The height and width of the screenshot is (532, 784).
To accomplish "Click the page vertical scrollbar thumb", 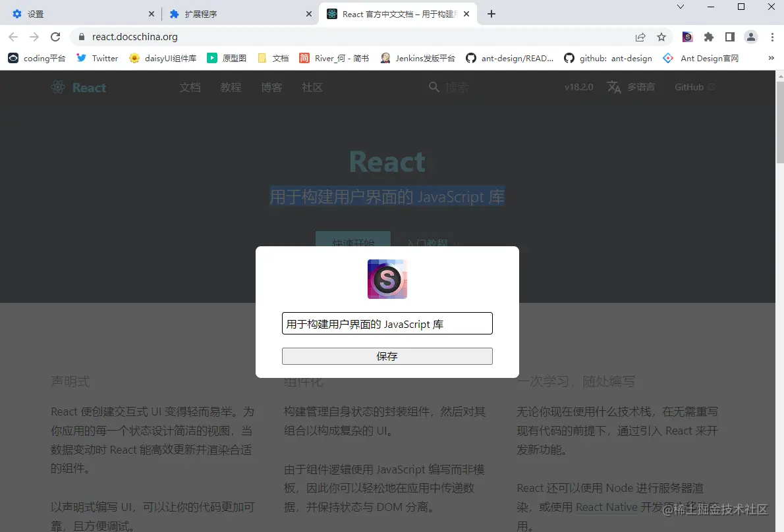I will point(779,122).
